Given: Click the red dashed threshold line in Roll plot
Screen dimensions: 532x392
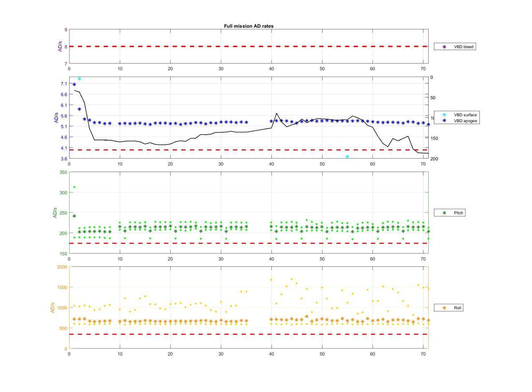Looking at the screenshot, I should click(x=249, y=334).
